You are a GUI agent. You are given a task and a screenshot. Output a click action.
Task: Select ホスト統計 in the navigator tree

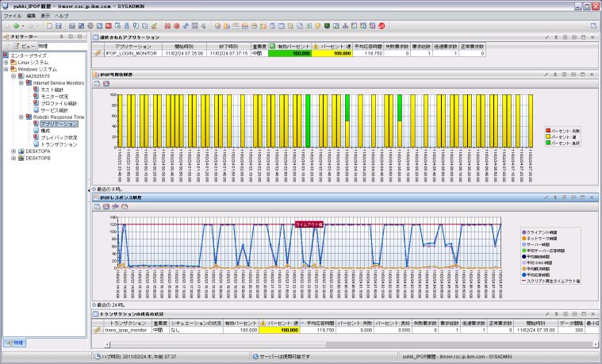52,90
